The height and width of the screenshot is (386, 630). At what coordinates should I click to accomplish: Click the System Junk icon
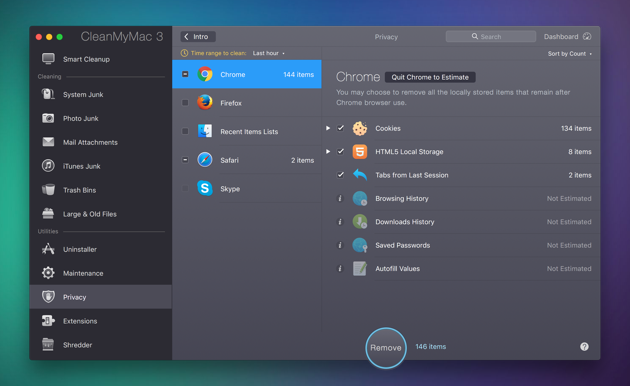48,94
